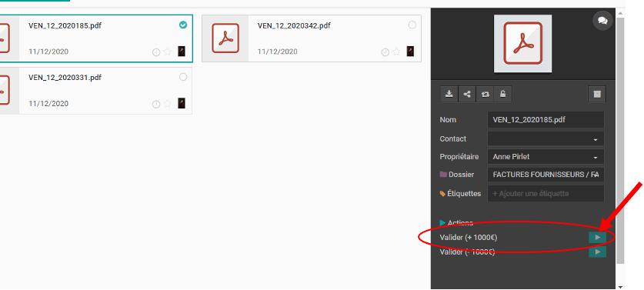Click the 11/12/2020 date on VEN_12_2020331.pdf
644x290 pixels.
[48, 104]
